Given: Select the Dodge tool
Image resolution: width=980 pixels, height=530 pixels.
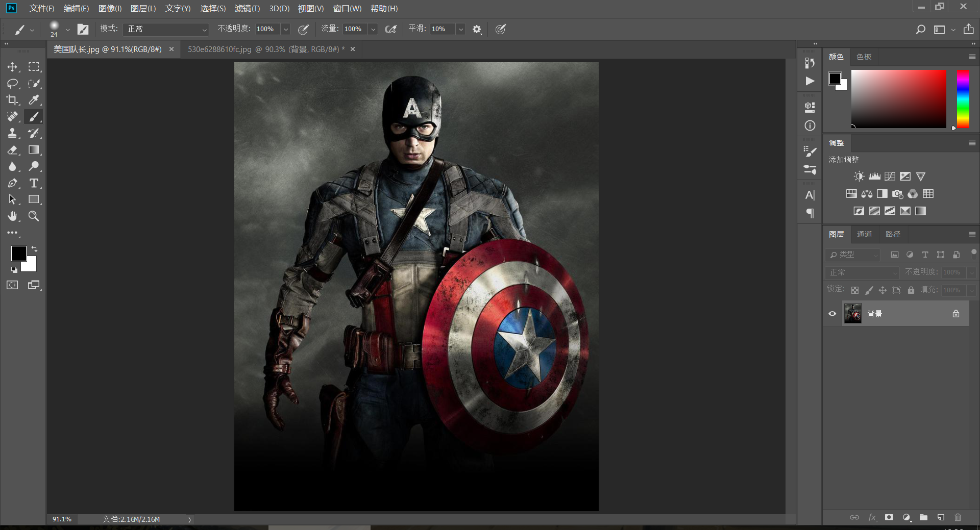Looking at the screenshot, I should pyautogui.click(x=34, y=166).
